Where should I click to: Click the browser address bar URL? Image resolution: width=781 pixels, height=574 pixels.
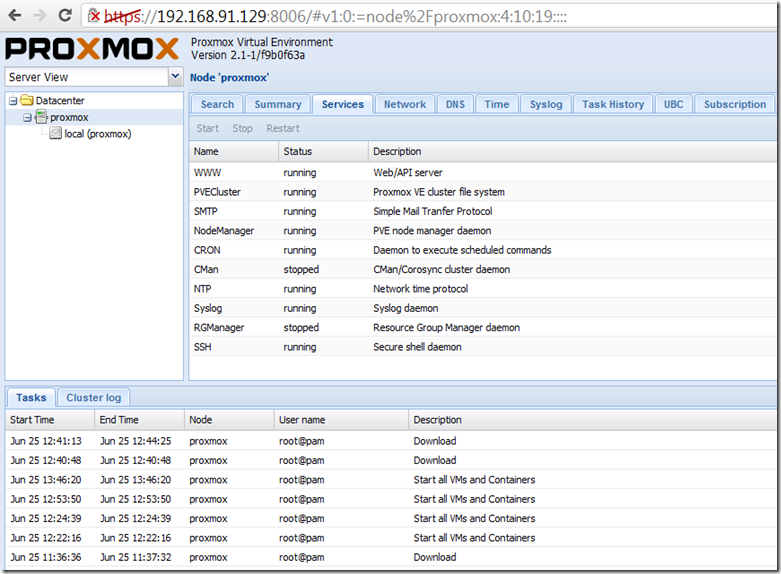pyautogui.click(x=335, y=16)
